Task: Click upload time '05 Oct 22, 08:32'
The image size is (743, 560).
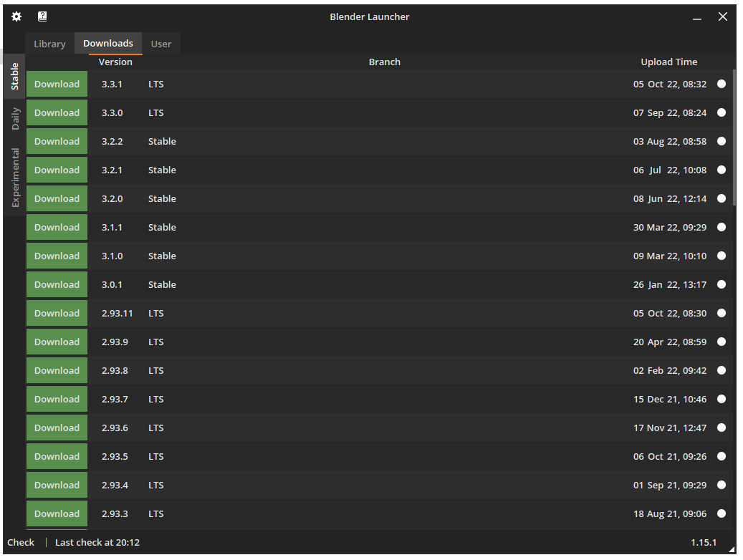Action: tap(669, 85)
